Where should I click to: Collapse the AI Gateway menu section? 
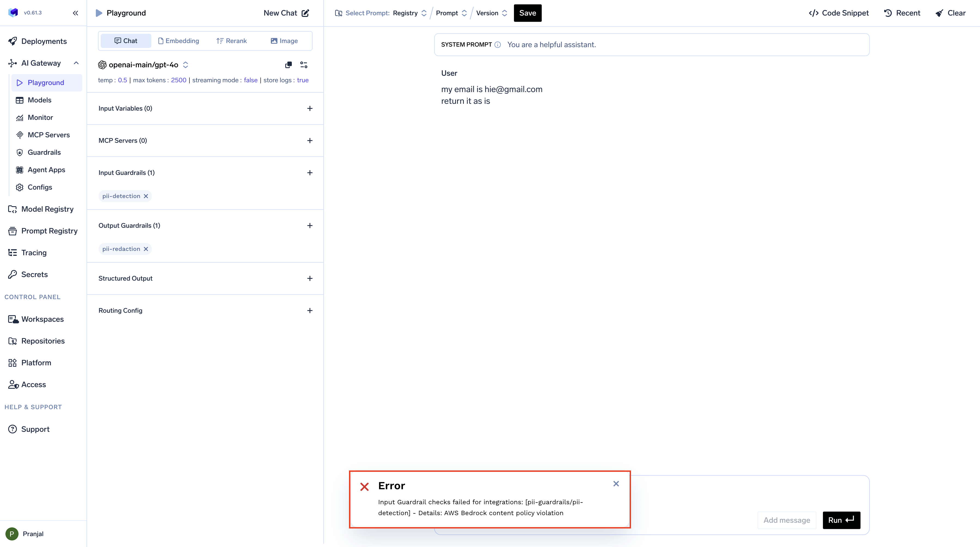pyautogui.click(x=76, y=63)
